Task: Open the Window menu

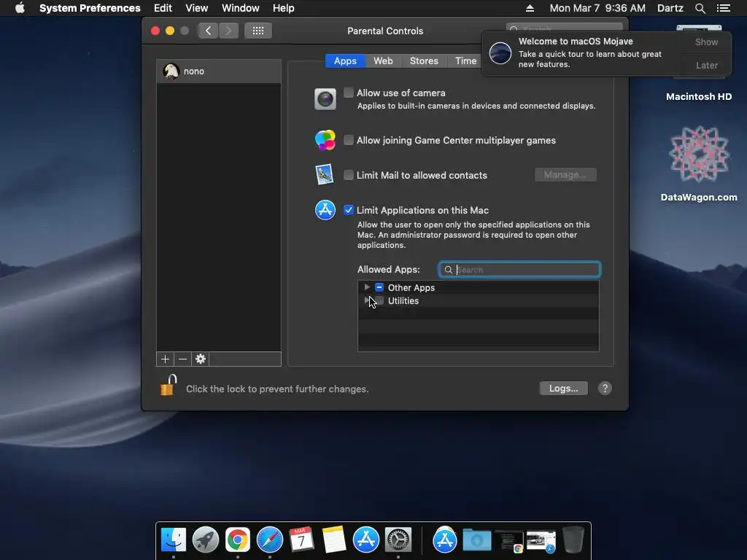Action: pyautogui.click(x=241, y=8)
